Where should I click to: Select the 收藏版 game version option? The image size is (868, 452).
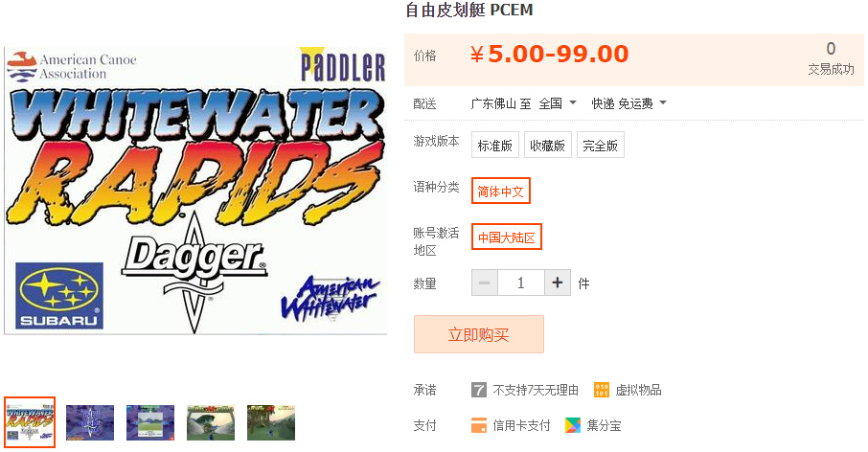coord(547,145)
